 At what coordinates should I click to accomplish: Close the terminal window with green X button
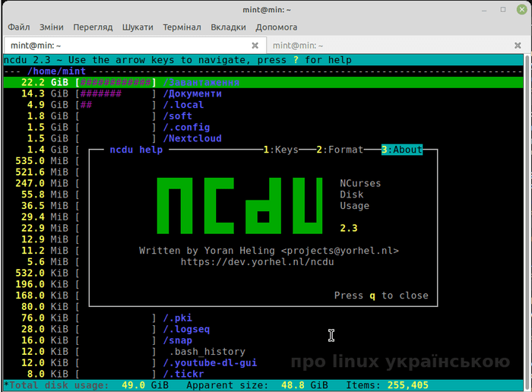coord(521,9)
